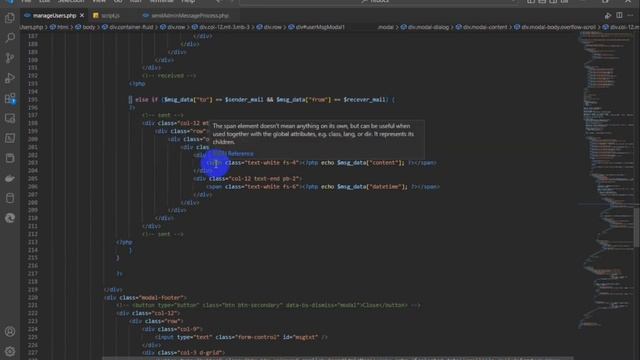Switch to the manageUsers.php tab
This screenshot has height=360, width=640.
54,16
